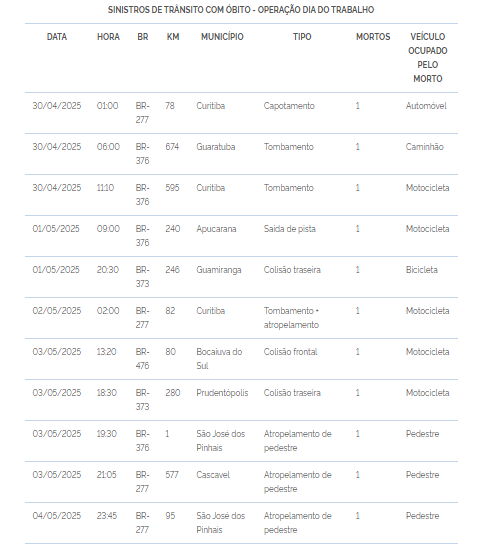The width and height of the screenshot is (491, 552).
Task: Select the Prudentópolis municipality cell
Action: 222,393
